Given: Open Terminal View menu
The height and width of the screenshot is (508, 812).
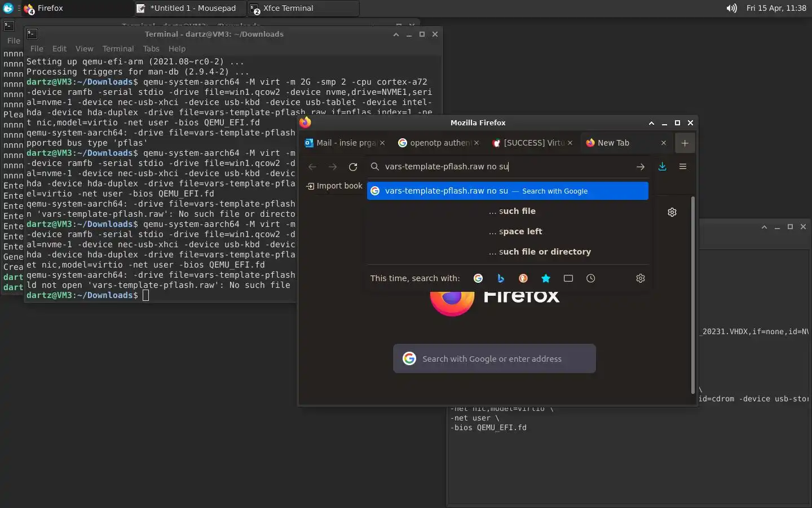Looking at the screenshot, I should tap(85, 49).
